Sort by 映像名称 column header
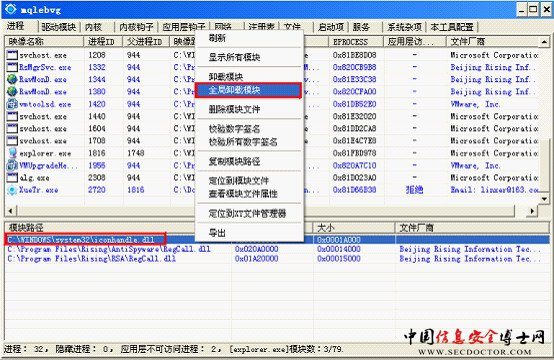 (45, 41)
